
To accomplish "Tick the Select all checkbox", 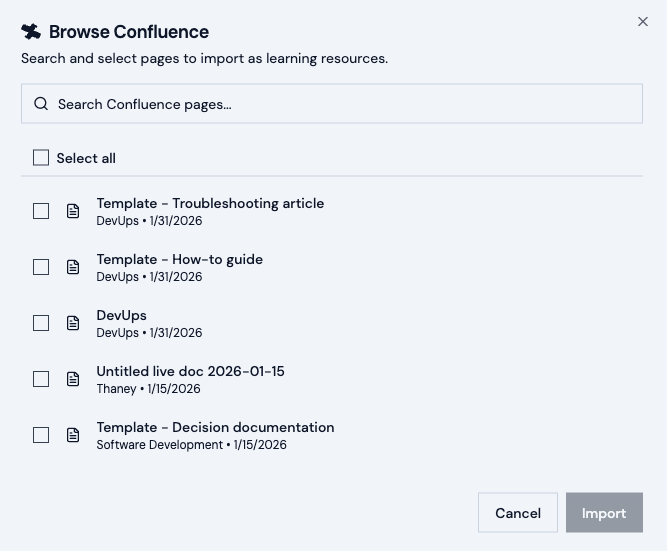I will tap(41, 158).
